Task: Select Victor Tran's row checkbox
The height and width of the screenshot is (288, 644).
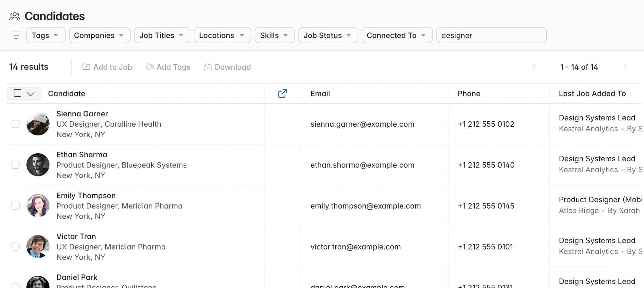Action: 15,247
